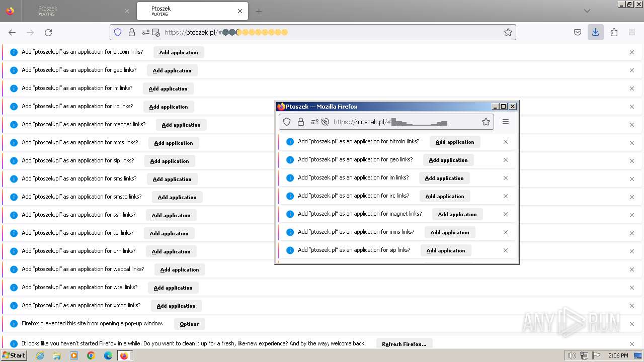Add application for xmpp links
644x362 pixels.
[x=176, y=306]
